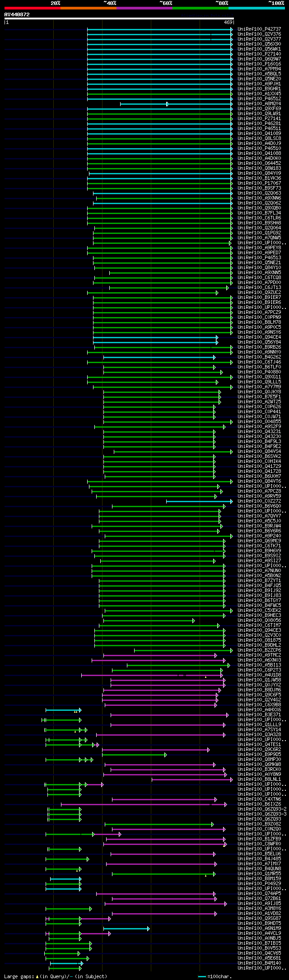Image resolution: width=289 pixels, height=980 pixels.
Task: Open hit UniRef100_B8DJM6
Action: [259, 690]
